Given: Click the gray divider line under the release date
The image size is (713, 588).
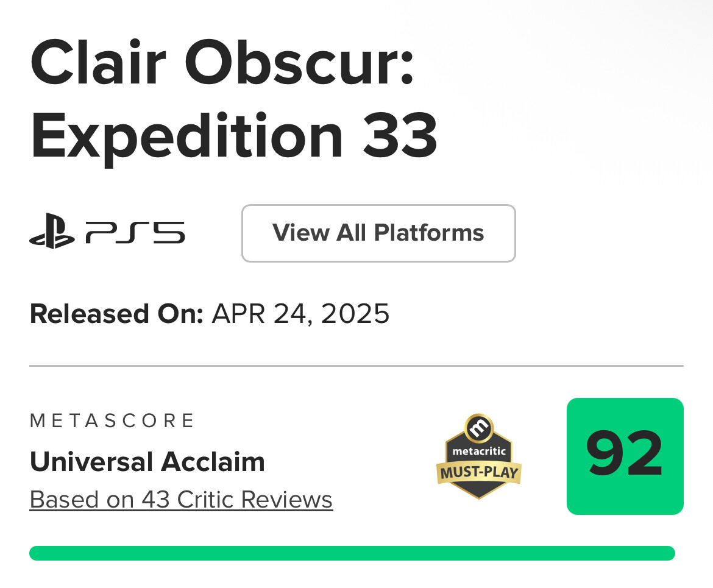Looking at the screenshot, I should [356, 366].
